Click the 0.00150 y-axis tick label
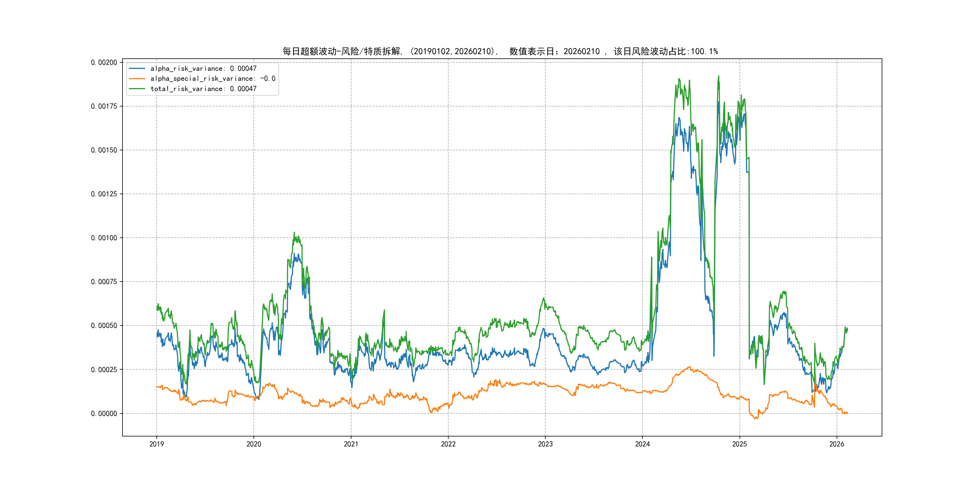The image size is (980, 490). [104, 150]
